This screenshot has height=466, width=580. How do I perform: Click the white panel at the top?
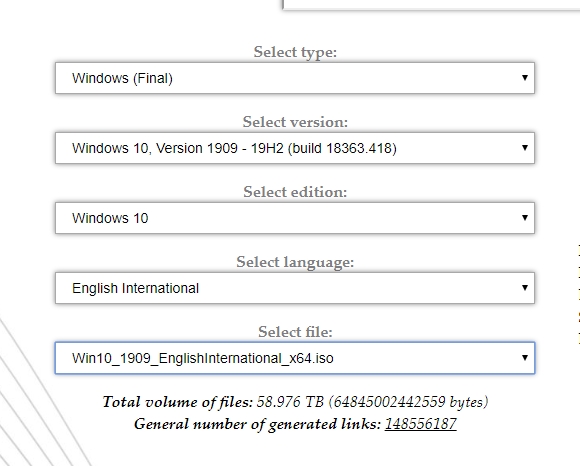tap(431, 5)
